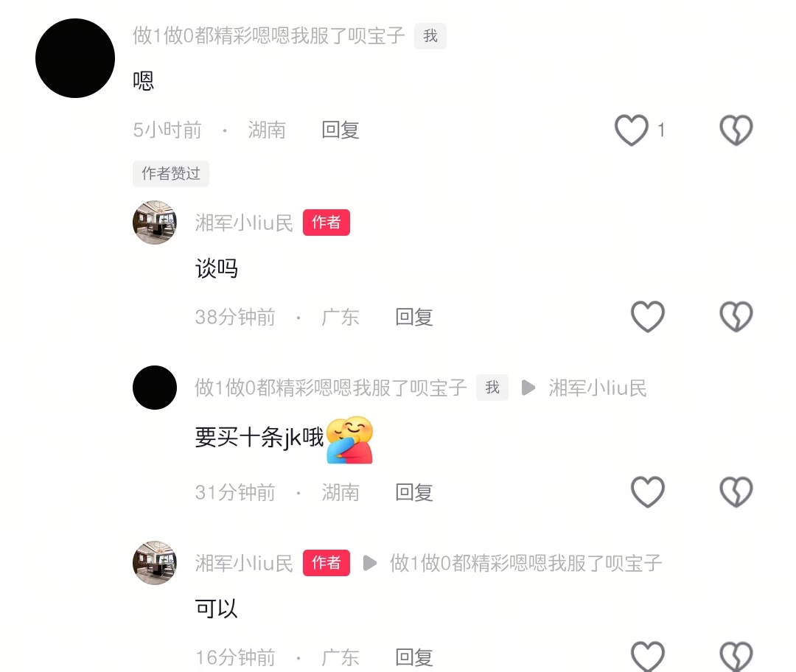Open 湘军小liu民 avatar above "可以"
Image resolution: width=796 pixels, height=672 pixels.
pyautogui.click(x=155, y=563)
